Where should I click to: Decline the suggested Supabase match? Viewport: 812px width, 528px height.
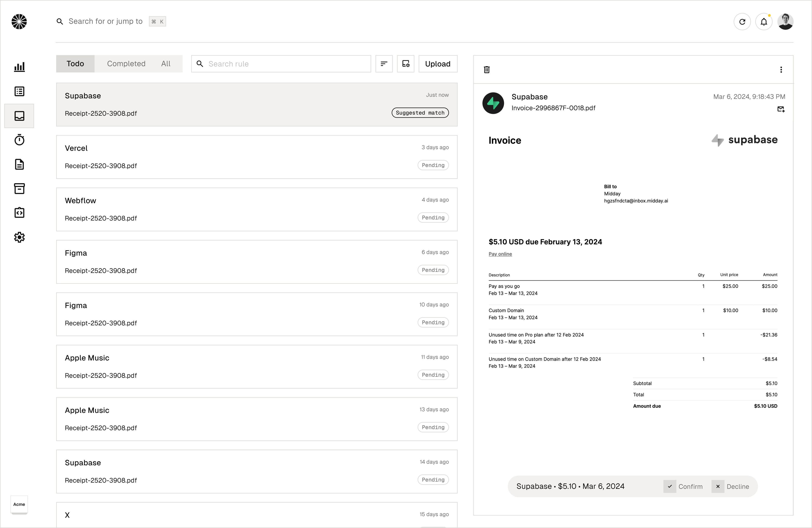[x=731, y=486]
